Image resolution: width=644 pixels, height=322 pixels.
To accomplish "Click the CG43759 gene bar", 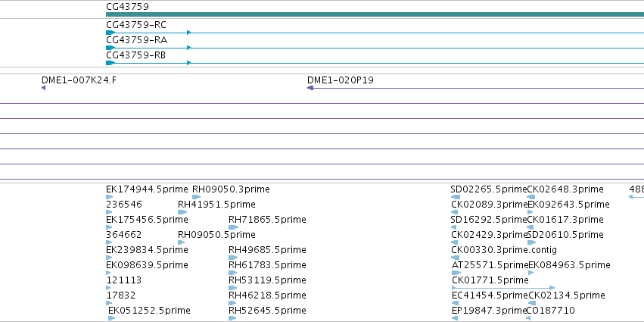I will [375, 14].
